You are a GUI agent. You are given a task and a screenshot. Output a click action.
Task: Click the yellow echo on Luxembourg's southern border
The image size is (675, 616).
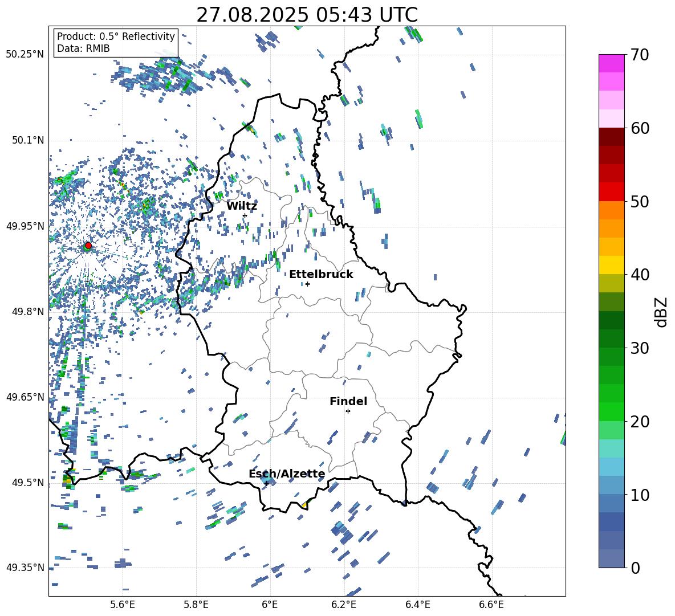[x=305, y=504]
